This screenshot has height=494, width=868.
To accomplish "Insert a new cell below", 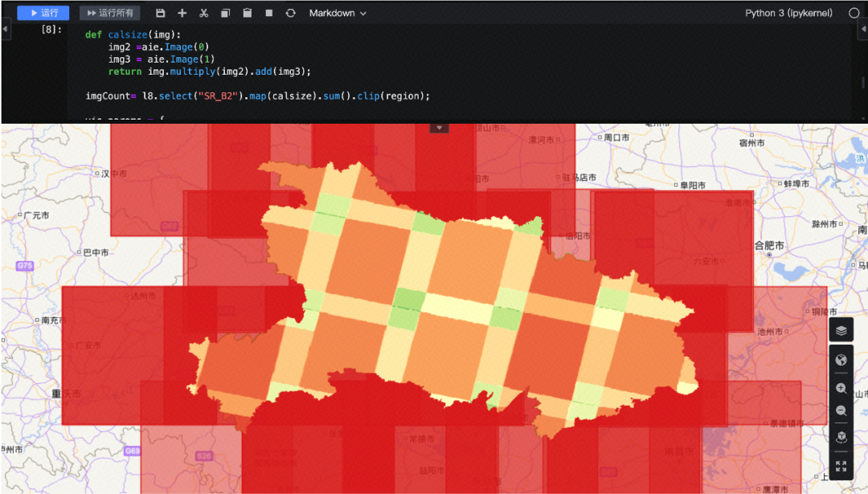I will tap(182, 13).
